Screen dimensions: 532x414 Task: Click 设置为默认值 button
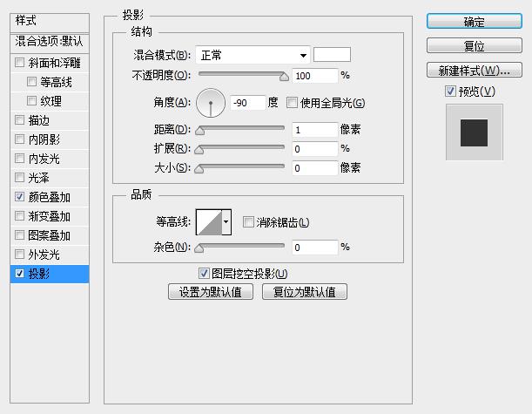click(x=211, y=292)
